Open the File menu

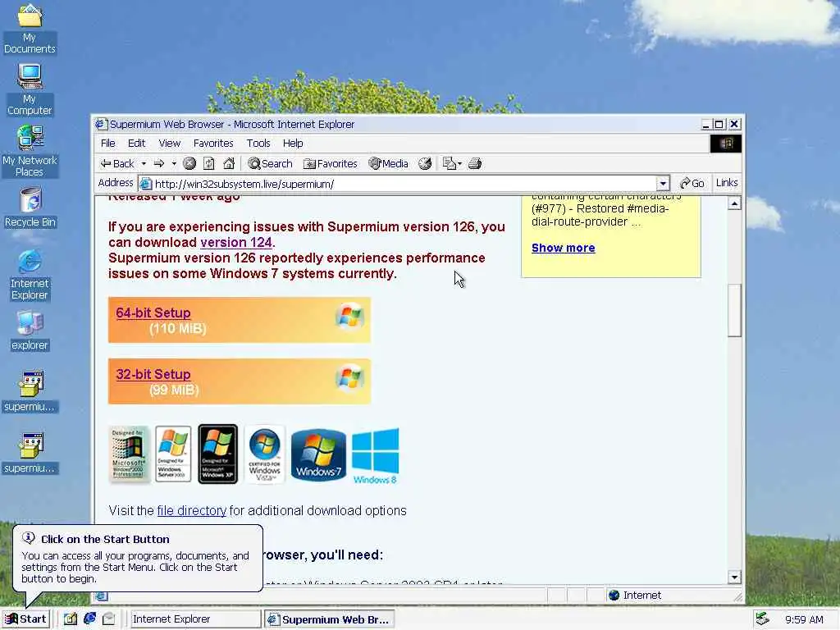click(107, 144)
